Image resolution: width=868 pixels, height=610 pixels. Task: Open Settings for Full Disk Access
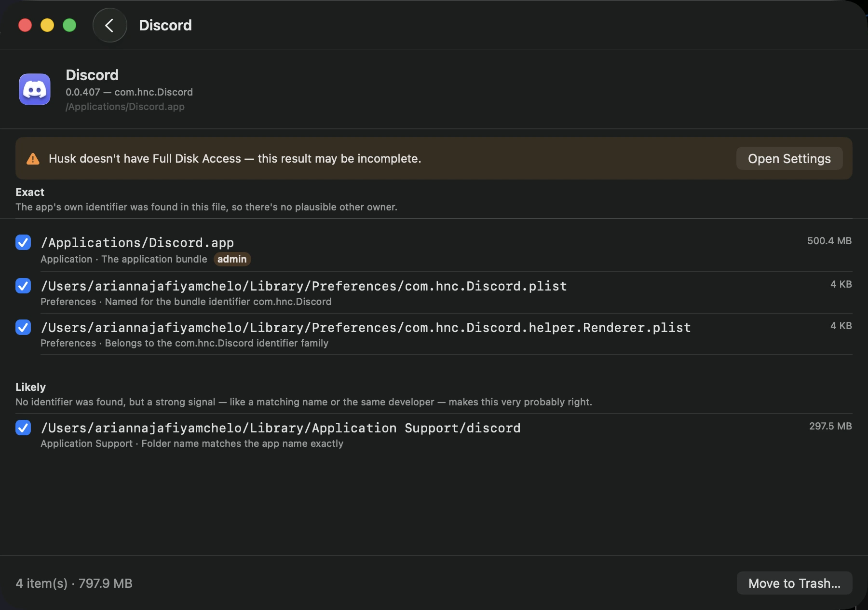789,158
